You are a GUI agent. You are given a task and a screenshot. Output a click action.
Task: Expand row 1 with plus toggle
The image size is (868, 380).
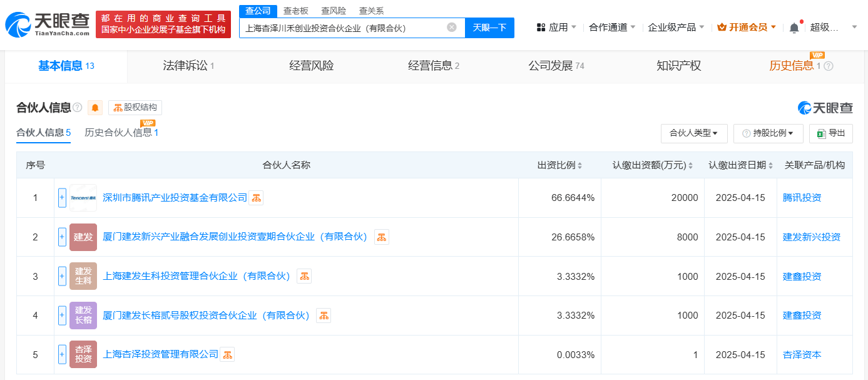click(x=62, y=198)
